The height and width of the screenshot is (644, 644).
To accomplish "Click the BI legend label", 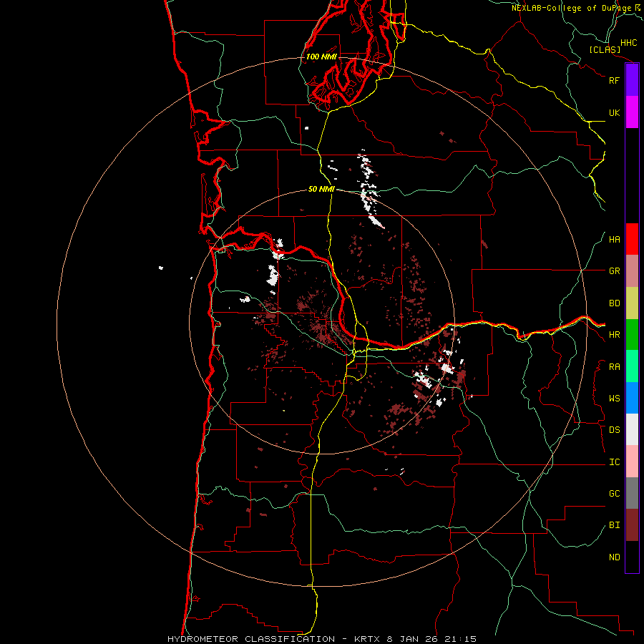I will (x=614, y=525).
